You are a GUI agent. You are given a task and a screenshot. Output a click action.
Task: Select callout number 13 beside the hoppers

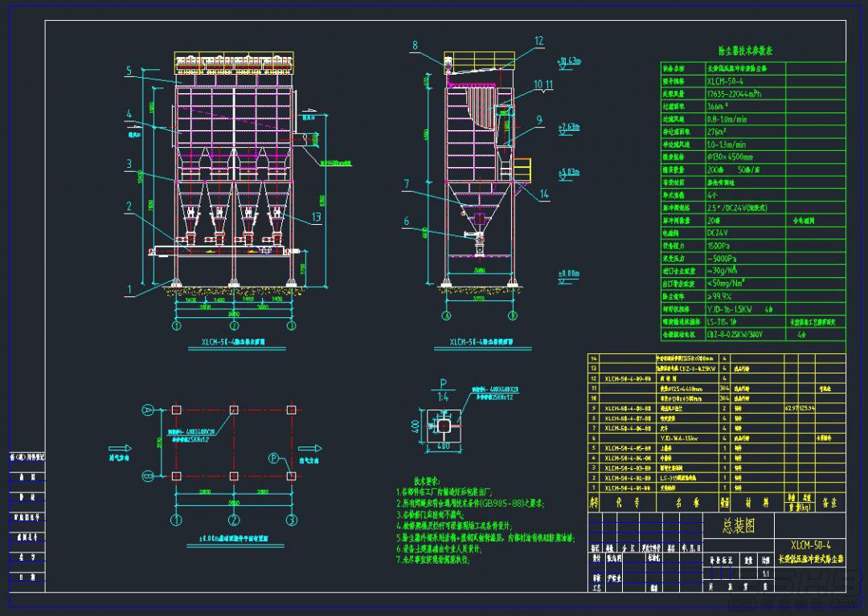point(316,216)
